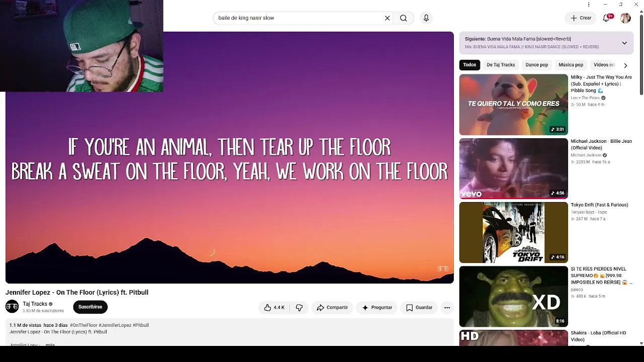Open the Tokyo Drift video thumbnail
This screenshot has height=362, width=644.
coord(513,232)
